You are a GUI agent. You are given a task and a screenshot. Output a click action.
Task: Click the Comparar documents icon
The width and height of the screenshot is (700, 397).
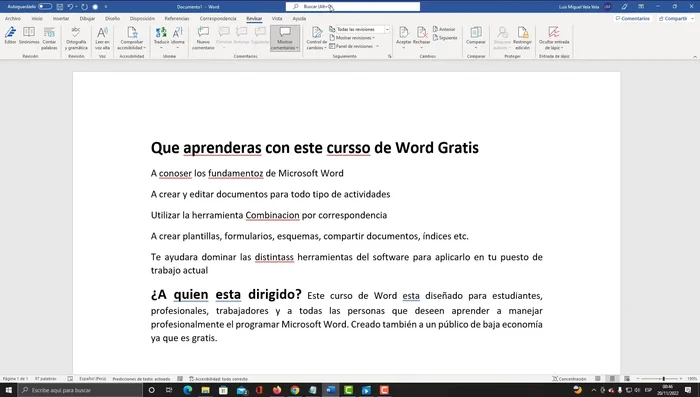(476, 33)
